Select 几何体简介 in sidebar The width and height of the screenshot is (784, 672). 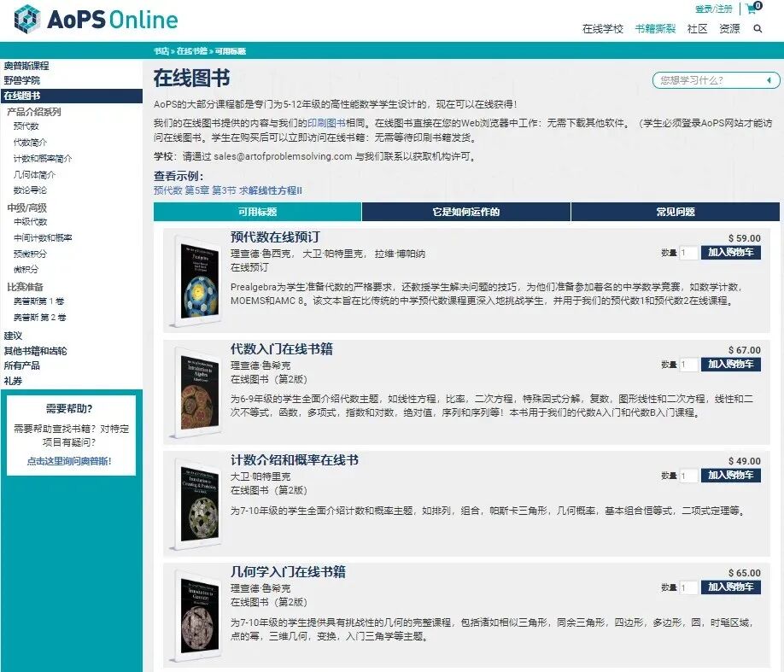34,174
